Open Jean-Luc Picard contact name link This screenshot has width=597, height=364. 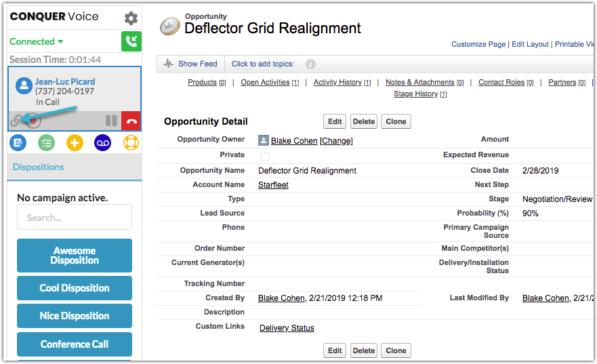[65, 81]
